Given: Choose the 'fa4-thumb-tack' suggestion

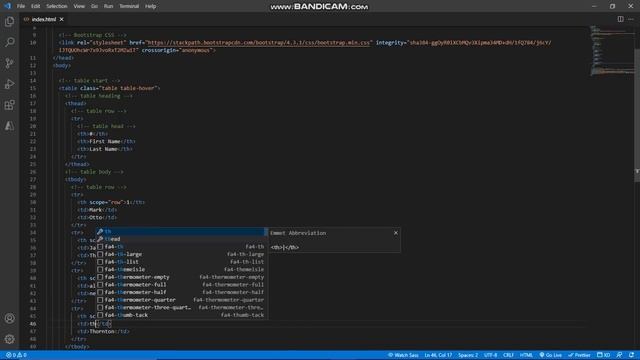Looking at the screenshot, I should (x=181, y=315).
